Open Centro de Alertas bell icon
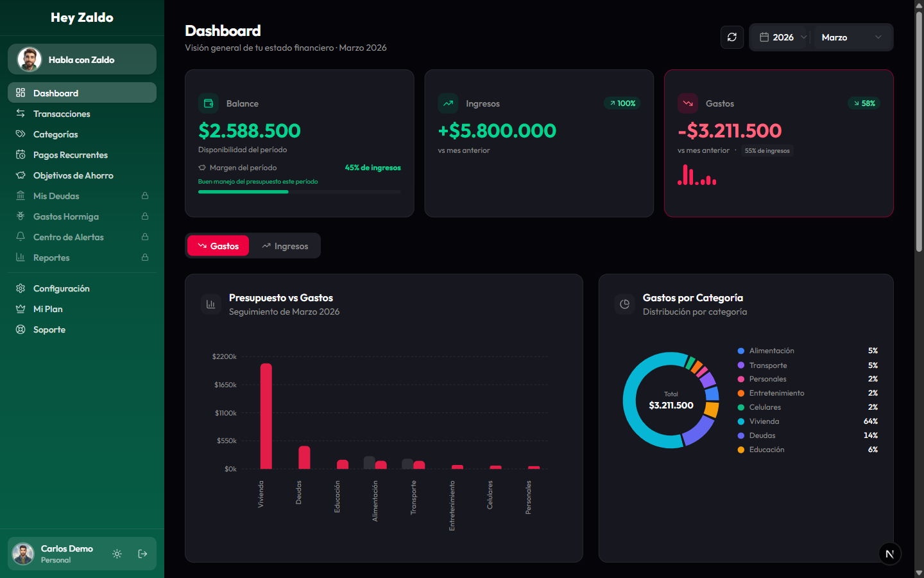The width and height of the screenshot is (924, 578). (20, 237)
